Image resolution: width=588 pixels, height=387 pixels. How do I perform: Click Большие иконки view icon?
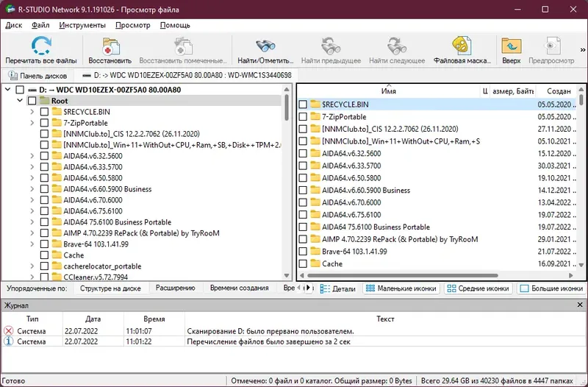[x=525, y=288]
